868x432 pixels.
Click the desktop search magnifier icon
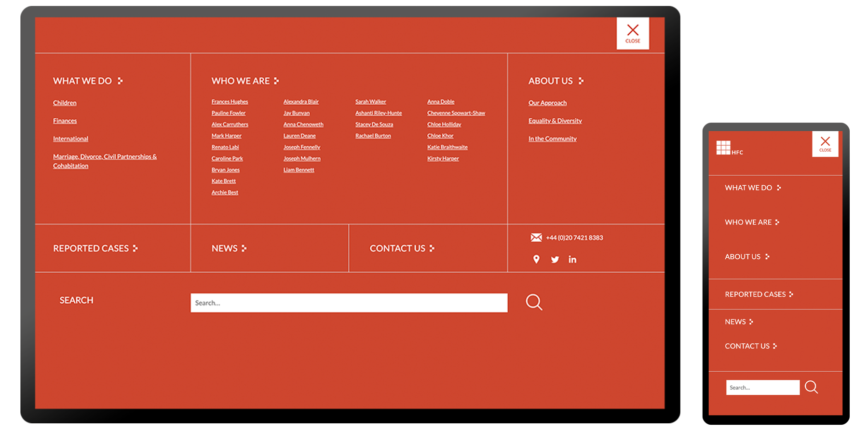pyautogui.click(x=534, y=303)
